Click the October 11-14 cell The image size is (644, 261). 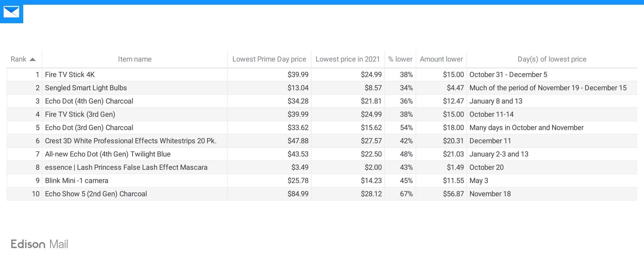click(491, 115)
